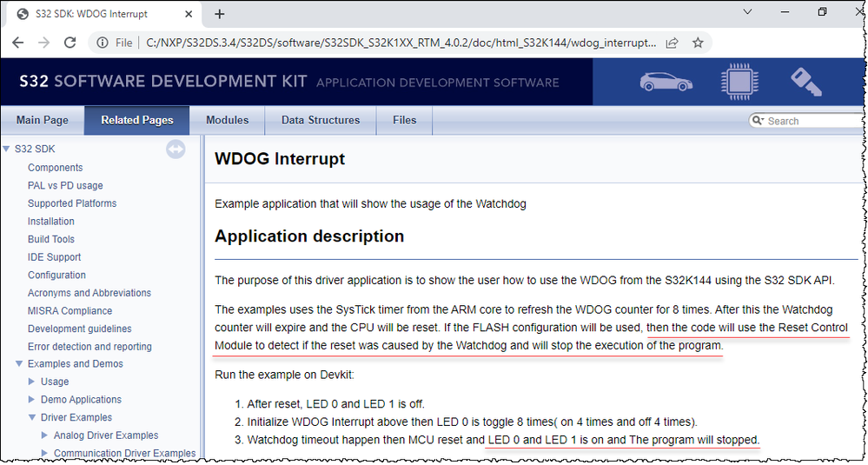Image resolution: width=868 pixels, height=465 pixels.
Task: Open the Configuration page
Action: pyautogui.click(x=57, y=275)
